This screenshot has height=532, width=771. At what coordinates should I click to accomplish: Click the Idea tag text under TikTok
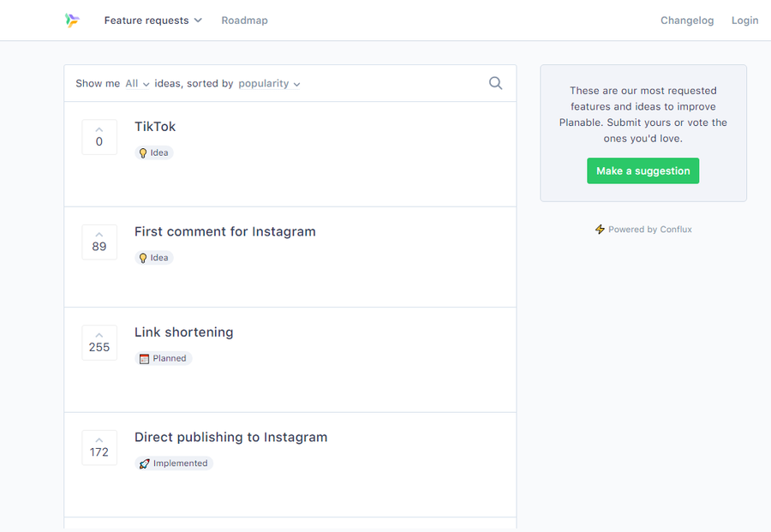point(159,152)
